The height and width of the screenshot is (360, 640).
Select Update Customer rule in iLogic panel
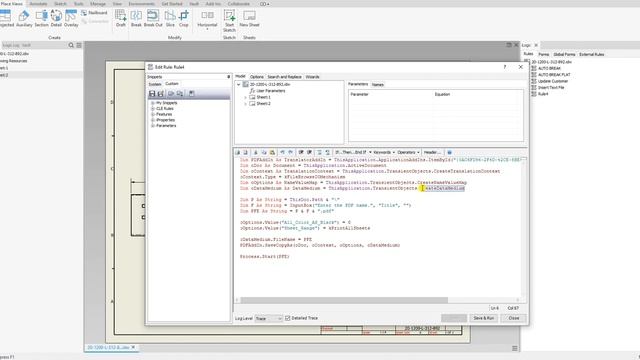click(553, 81)
